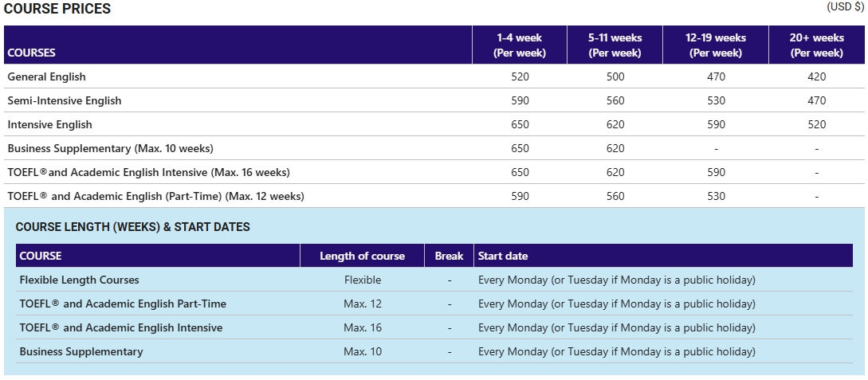This screenshot has width=868, height=380.
Task: Click the General English course name
Action: pyautogui.click(x=46, y=77)
